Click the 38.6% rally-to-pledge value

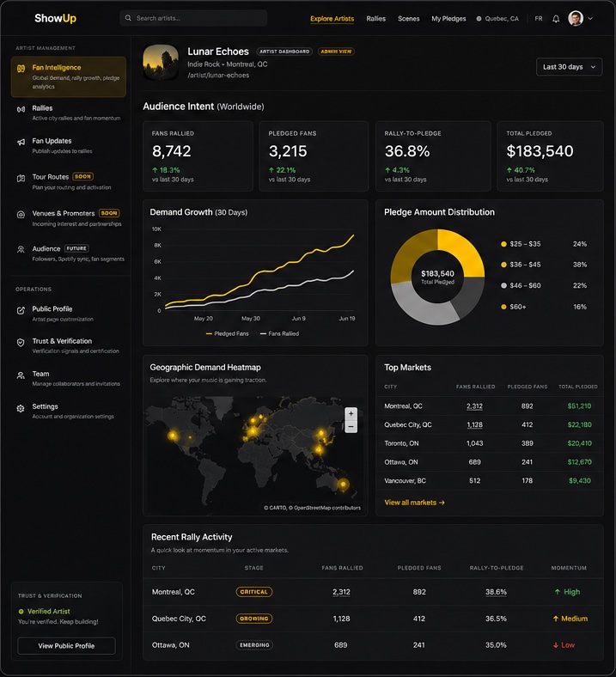click(x=496, y=592)
